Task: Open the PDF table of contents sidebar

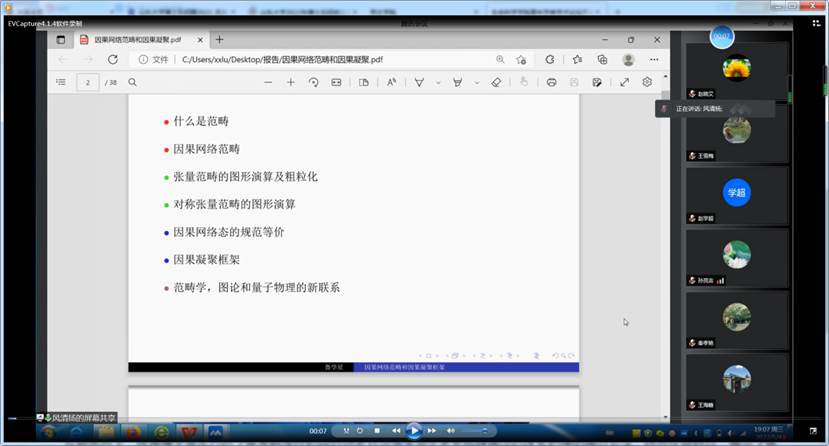Action: pos(61,82)
